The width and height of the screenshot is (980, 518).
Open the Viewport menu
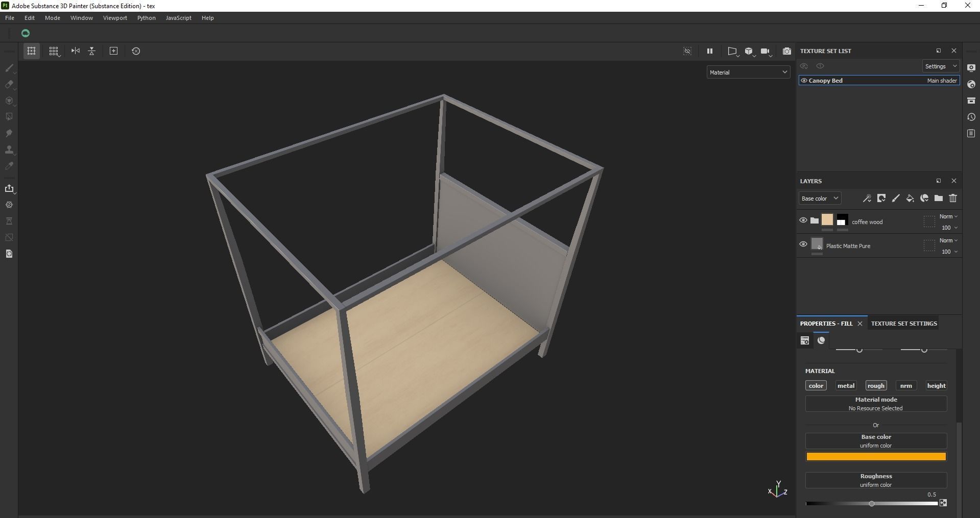pyautogui.click(x=115, y=18)
